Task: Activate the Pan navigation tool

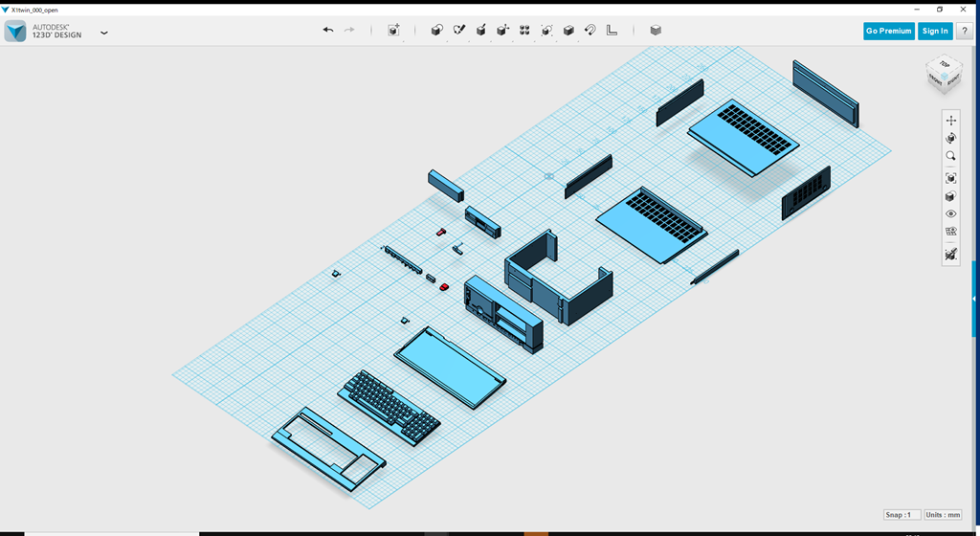Action: [x=950, y=121]
